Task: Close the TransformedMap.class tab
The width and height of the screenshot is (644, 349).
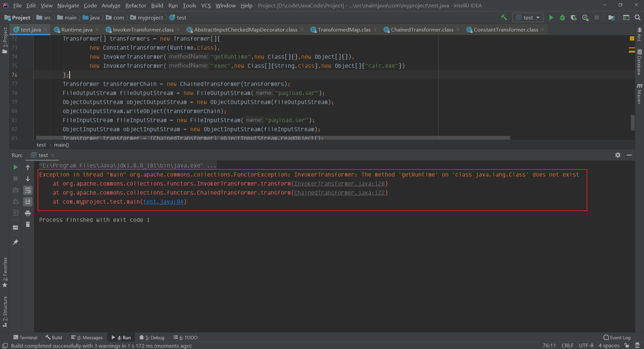Action: click(375, 30)
